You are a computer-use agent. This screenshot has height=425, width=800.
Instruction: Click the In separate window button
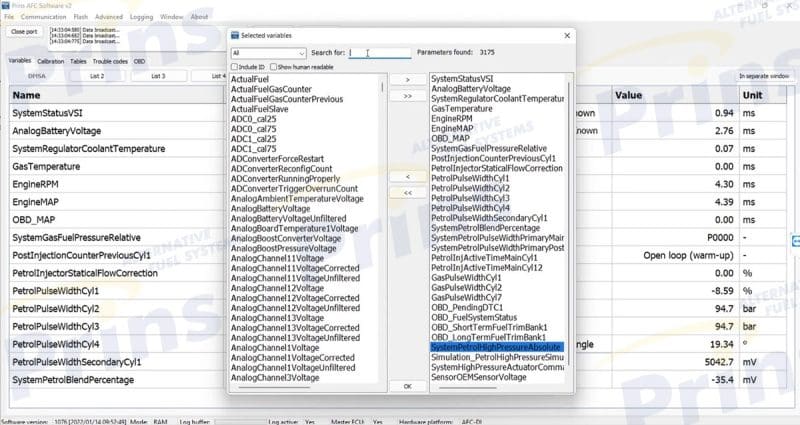tap(764, 76)
